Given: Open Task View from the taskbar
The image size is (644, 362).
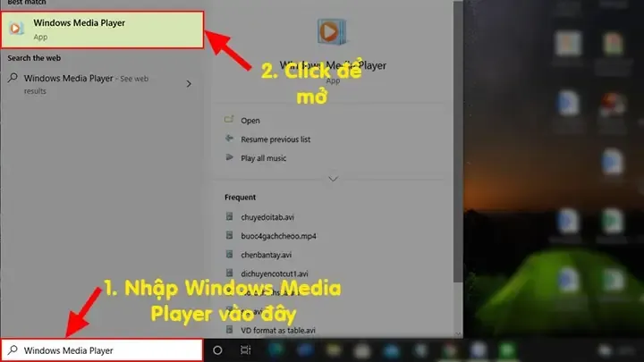Looking at the screenshot, I should pyautogui.click(x=245, y=351).
